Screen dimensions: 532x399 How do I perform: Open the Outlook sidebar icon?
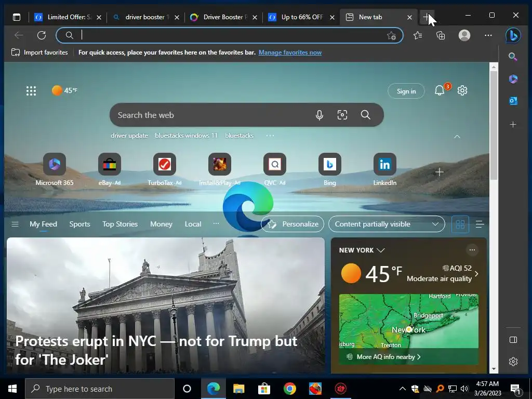513,101
